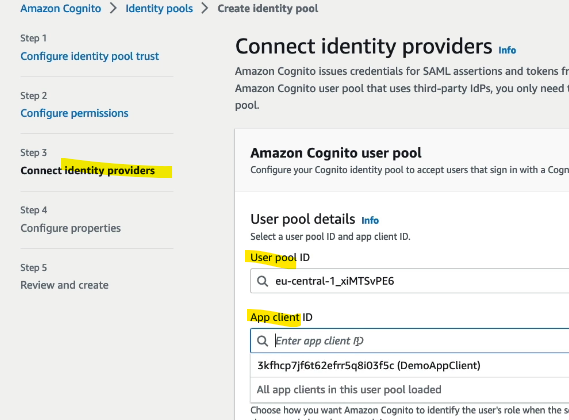Click the search icon in User pool ID field
Viewport: 569px width, 420px height.
[262, 281]
